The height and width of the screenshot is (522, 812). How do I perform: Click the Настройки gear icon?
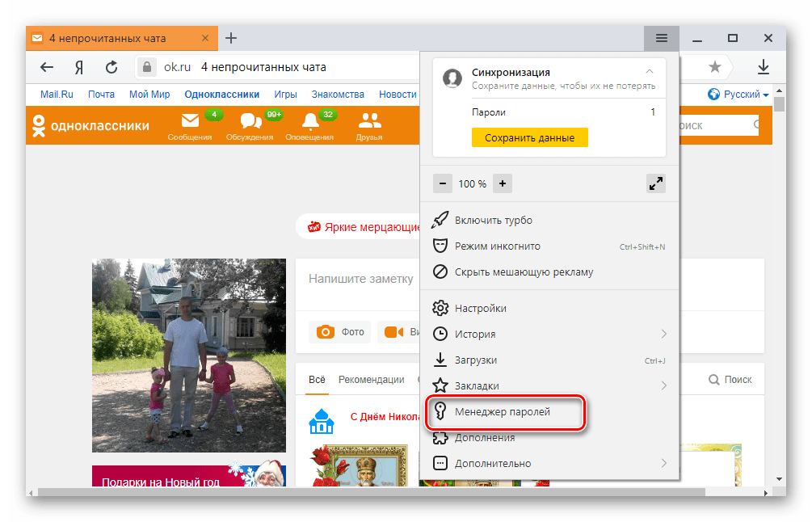tap(440, 308)
